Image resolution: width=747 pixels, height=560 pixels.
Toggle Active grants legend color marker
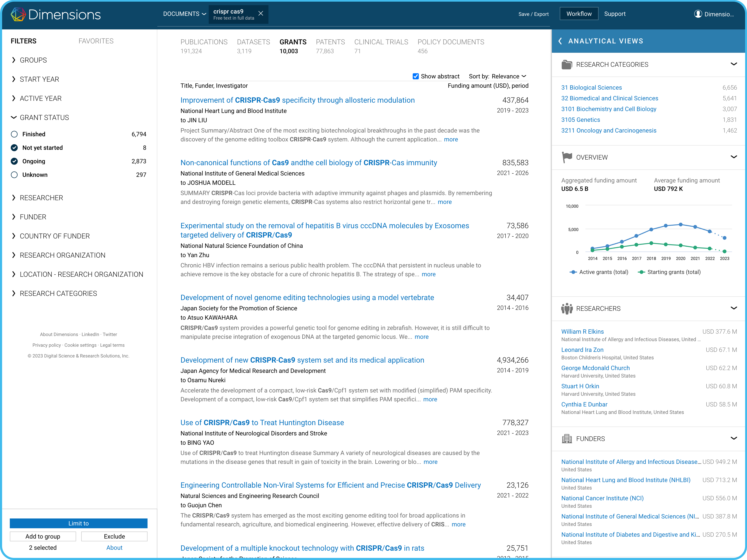coord(573,272)
